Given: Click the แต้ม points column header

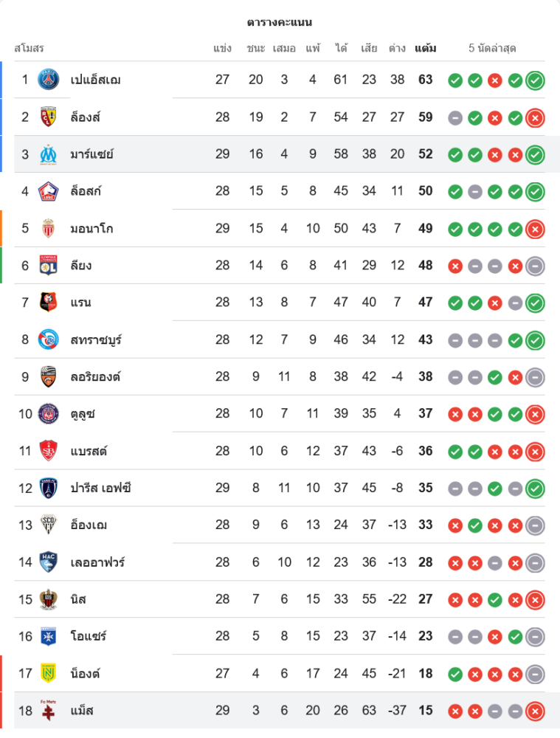Looking at the screenshot, I should 425,49.
